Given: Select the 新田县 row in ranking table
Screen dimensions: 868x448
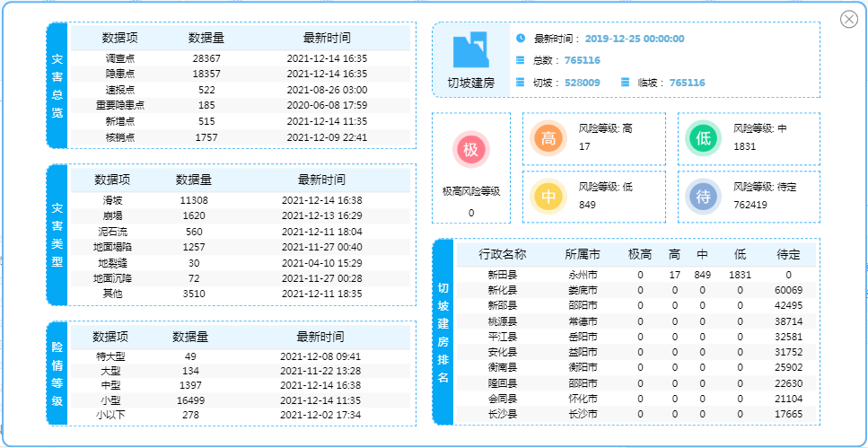Looking at the screenshot, I should coord(636,275).
